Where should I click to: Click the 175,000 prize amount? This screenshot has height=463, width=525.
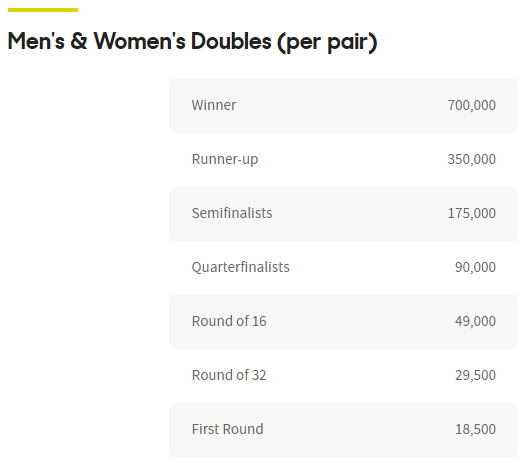coord(471,213)
